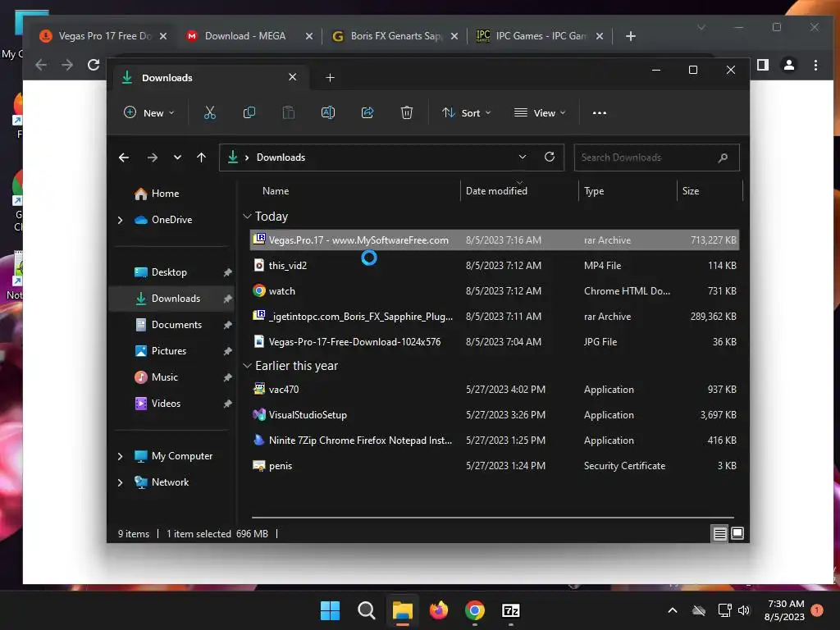
Task: Switch to Boris FX Genarts Sapphire Chrome tab
Action: [396, 36]
